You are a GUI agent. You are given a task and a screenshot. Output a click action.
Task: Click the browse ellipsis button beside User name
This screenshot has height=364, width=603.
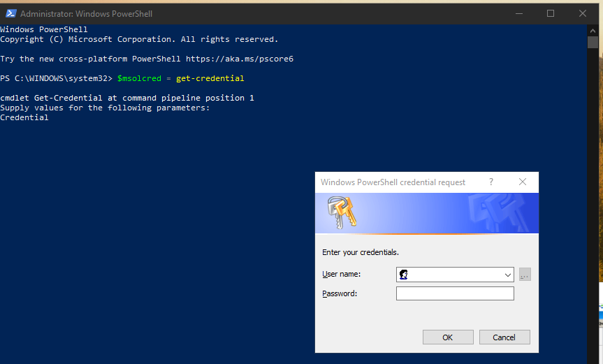pos(525,275)
